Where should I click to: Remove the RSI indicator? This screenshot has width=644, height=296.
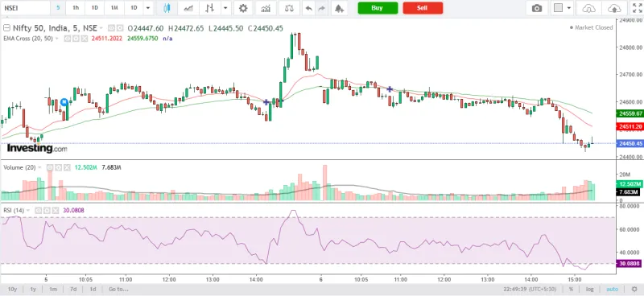coord(55,210)
